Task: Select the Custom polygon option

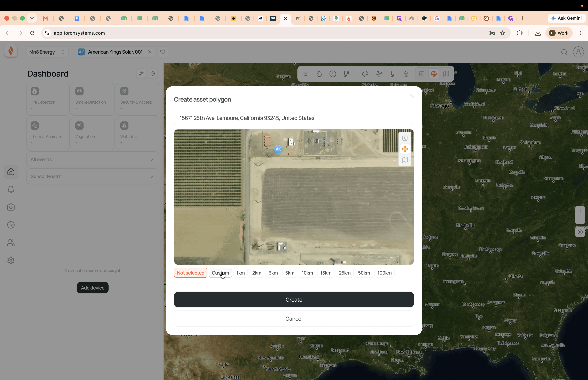Action: (220, 273)
